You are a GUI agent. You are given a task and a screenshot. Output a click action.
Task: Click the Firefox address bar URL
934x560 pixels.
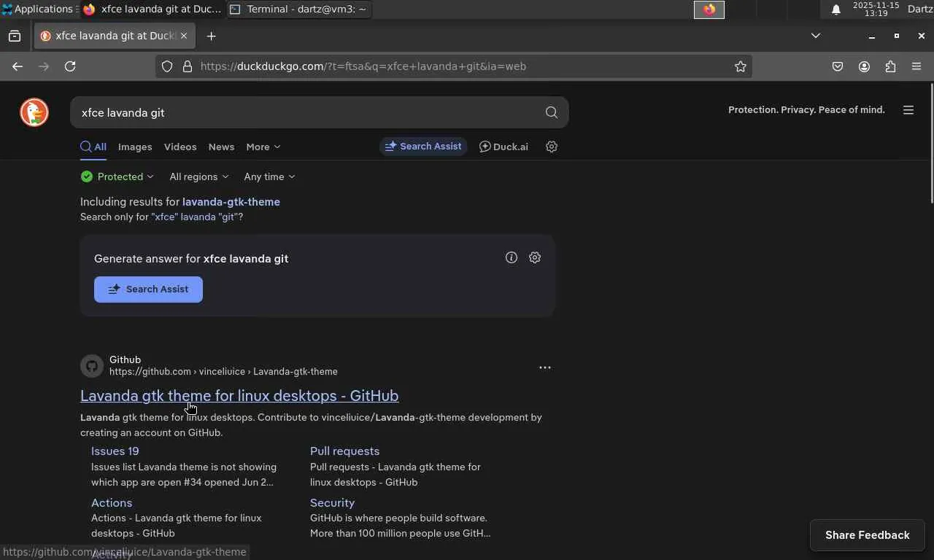point(363,66)
